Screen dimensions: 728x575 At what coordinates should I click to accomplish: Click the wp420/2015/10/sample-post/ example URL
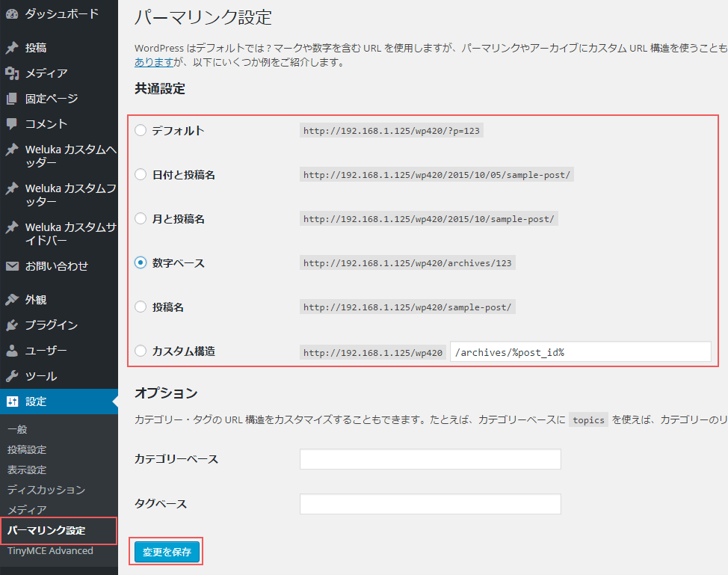point(429,219)
